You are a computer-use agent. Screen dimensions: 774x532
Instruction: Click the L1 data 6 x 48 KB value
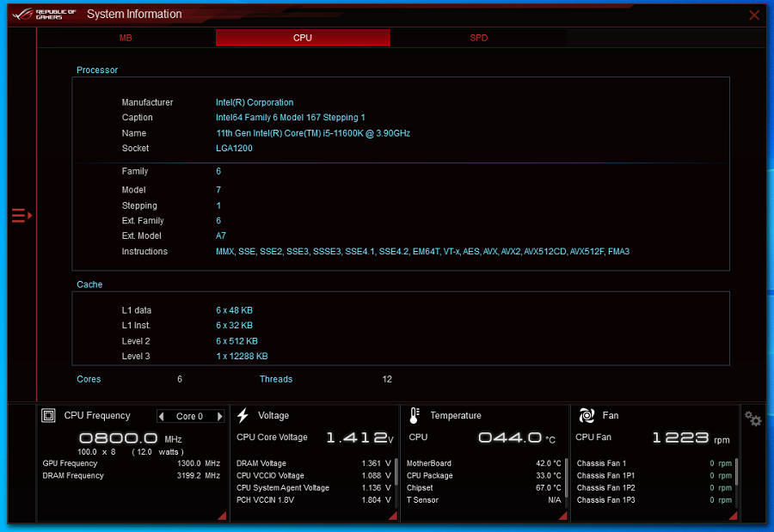coord(234,310)
